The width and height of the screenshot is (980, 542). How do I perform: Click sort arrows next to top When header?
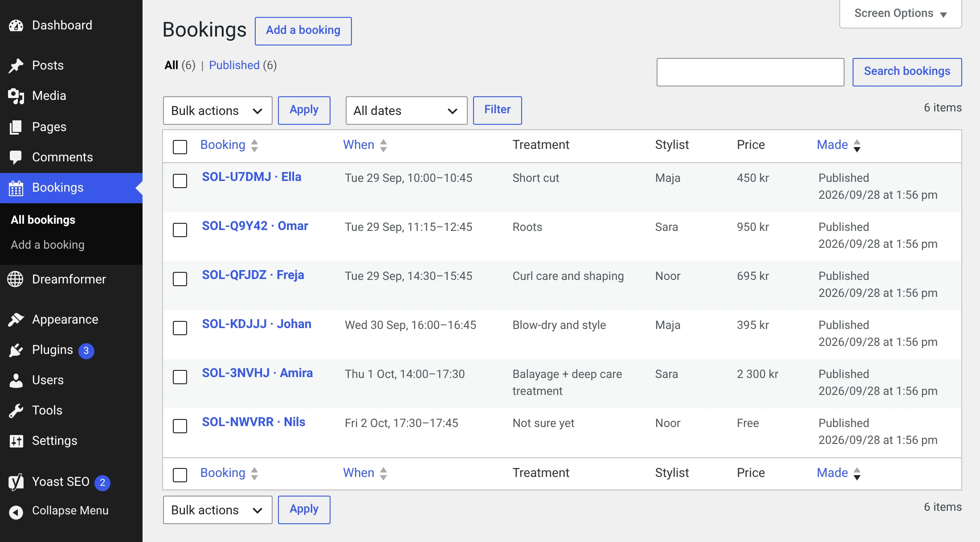pyautogui.click(x=384, y=145)
